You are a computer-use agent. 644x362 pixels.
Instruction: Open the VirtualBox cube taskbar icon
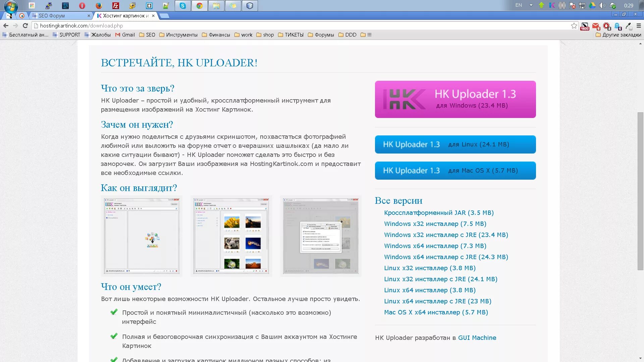[250, 6]
